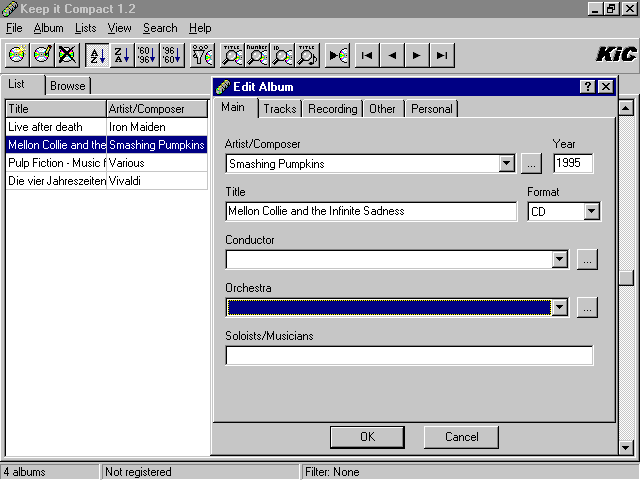This screenshot has height=480, width=640.
Task: Click the filter albums toolbar icon
Action: (x=202, y=55)
